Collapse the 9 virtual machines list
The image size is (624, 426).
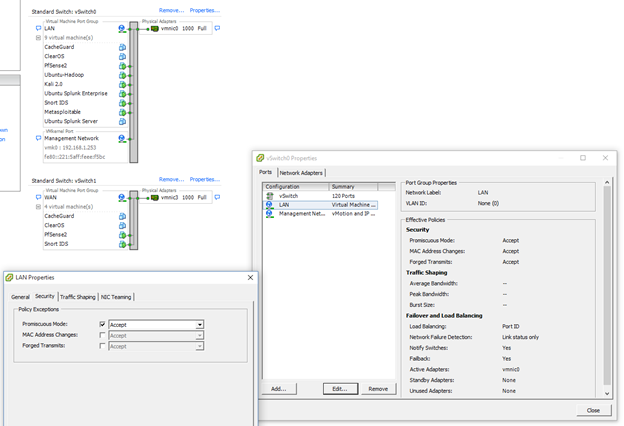click(x=40, y=38)
